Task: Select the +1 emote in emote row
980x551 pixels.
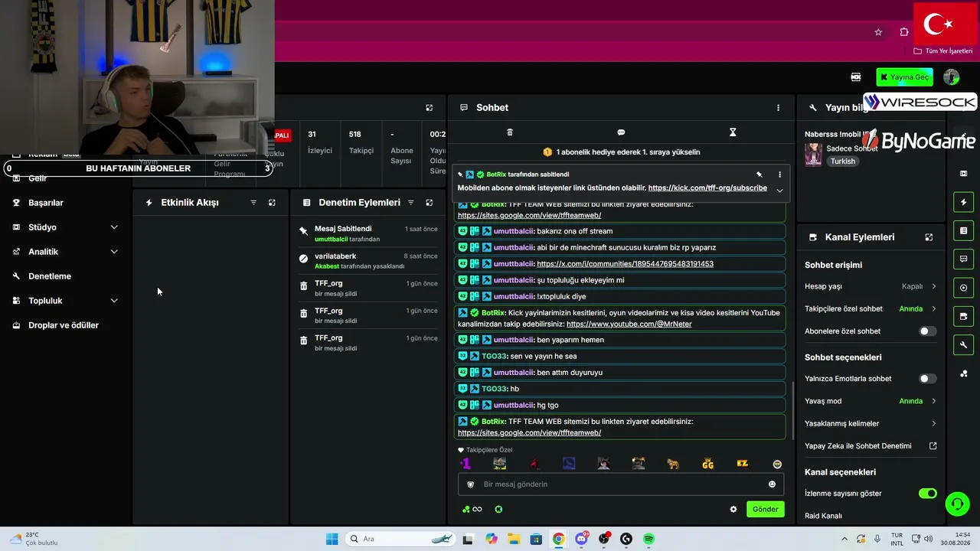Action: tap(465, 464)
